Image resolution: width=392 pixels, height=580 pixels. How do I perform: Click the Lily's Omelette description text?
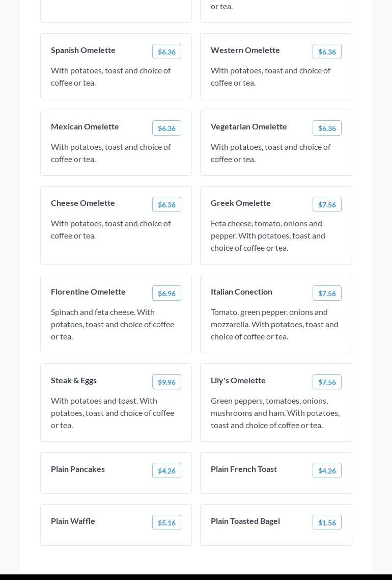275,413
